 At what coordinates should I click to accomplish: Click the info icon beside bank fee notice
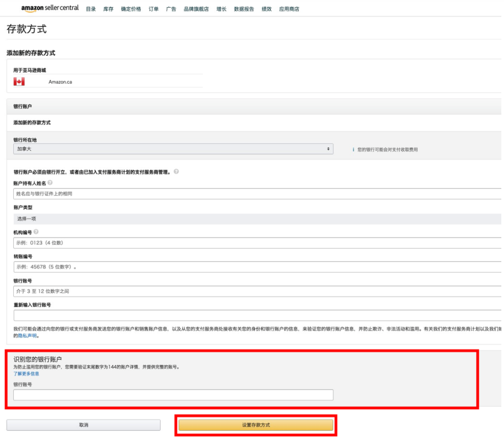tap(353, 149)
